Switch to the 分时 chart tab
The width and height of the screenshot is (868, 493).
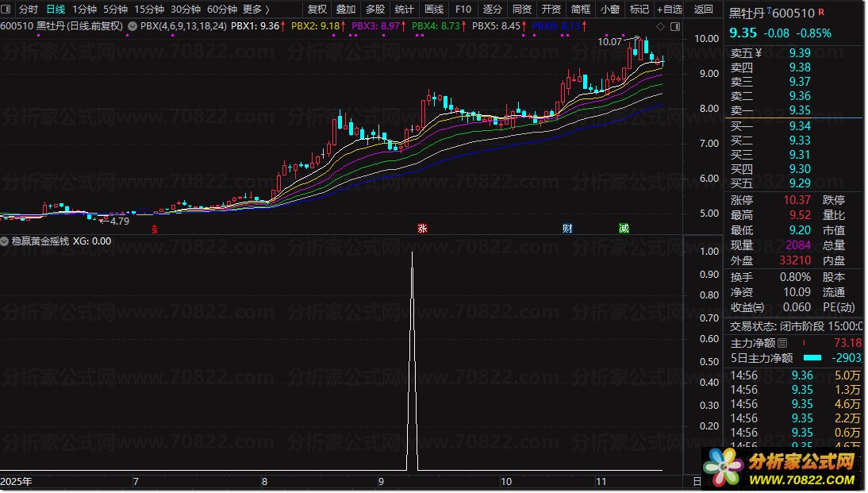point(29,9)
